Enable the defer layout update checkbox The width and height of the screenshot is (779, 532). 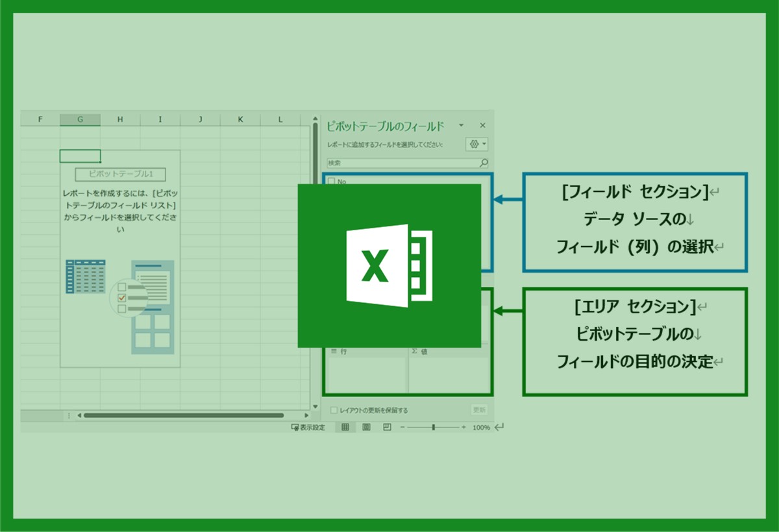[334, 410]
